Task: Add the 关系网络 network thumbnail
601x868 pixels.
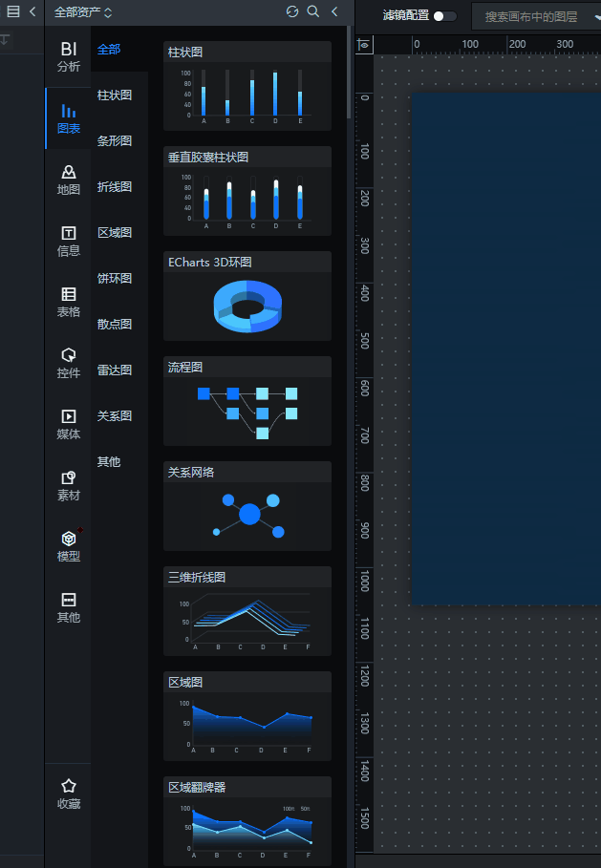Action: (247, 506)
